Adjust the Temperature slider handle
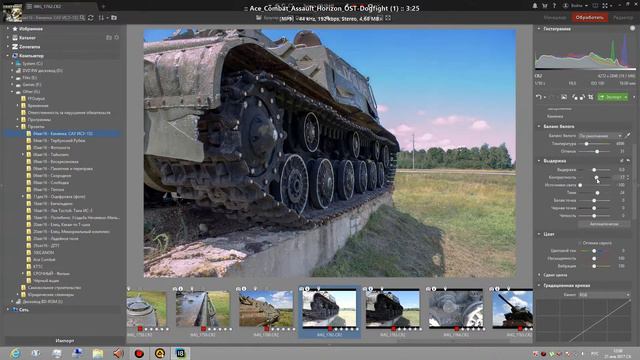 click(587, 144)
